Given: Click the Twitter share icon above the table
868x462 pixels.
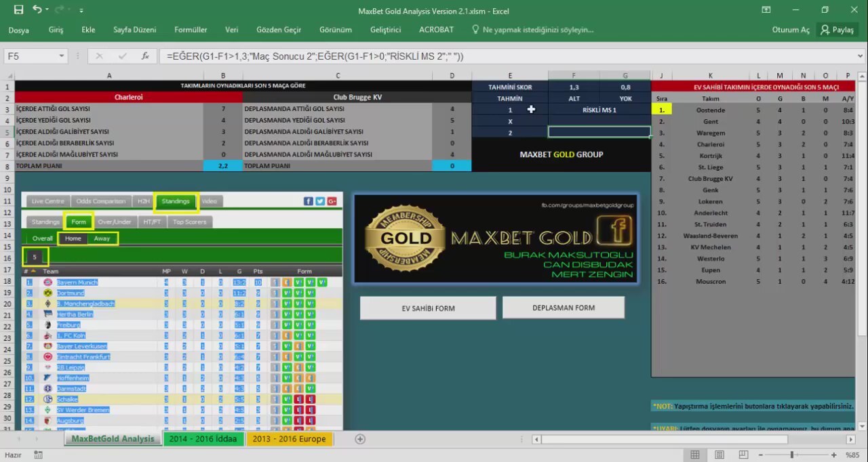Looking at the screenshot, I should [320, 201].
